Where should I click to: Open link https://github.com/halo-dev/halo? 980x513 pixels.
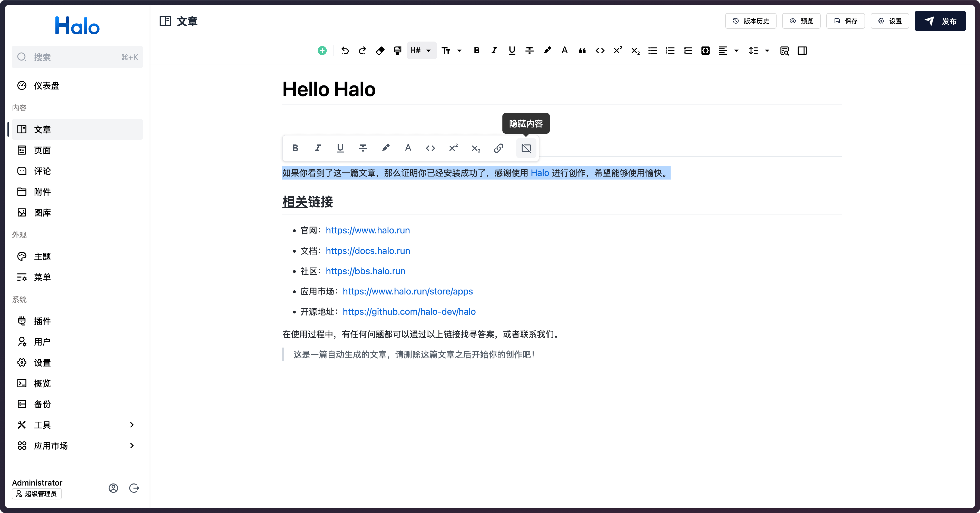click(409, 311)
